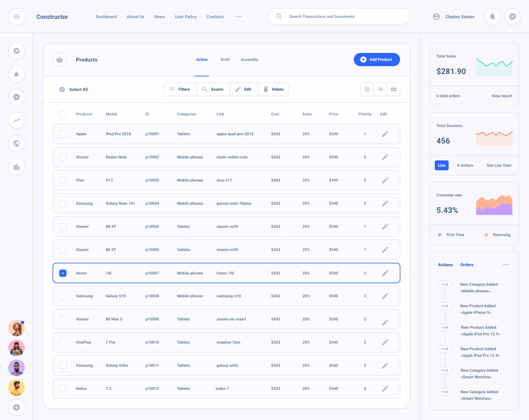529x420 pixels.
Task: Open View report link under Total Sales
Action: [x=502, y=96]
